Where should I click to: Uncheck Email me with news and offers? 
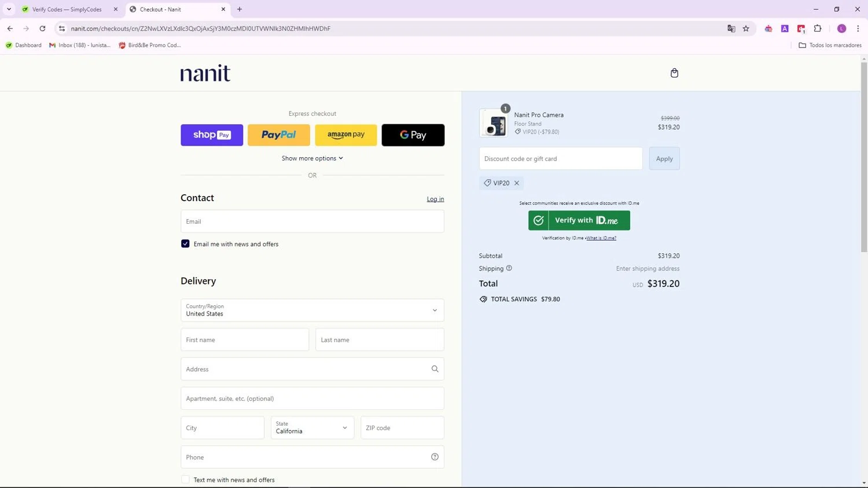(x=185, y=243)
